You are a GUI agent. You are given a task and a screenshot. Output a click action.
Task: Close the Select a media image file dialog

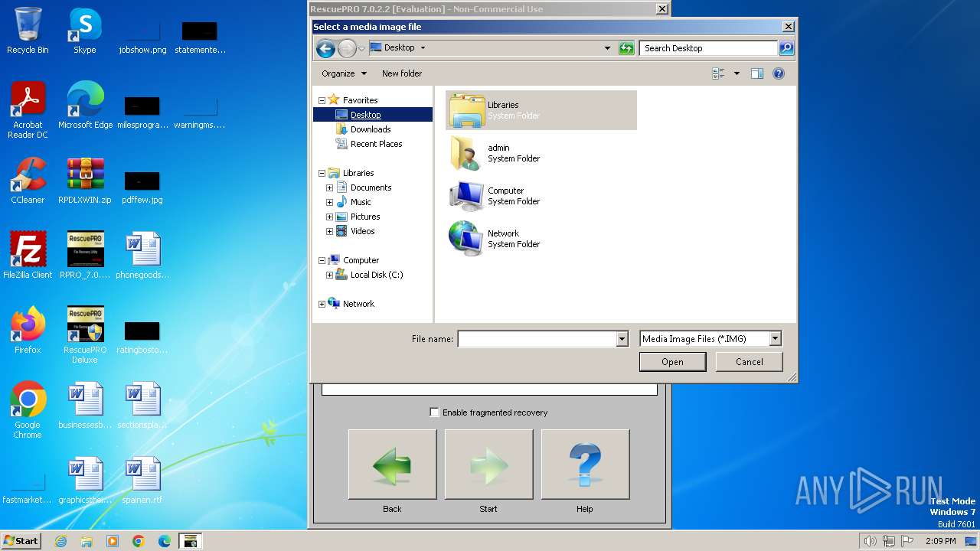pos(788,27)
